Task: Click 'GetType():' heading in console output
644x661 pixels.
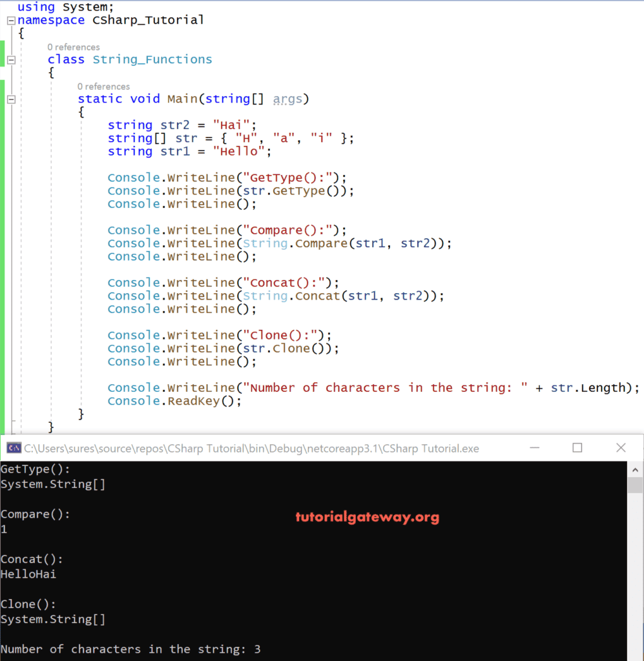Action: pyautogui.click(x=36, y=469)
